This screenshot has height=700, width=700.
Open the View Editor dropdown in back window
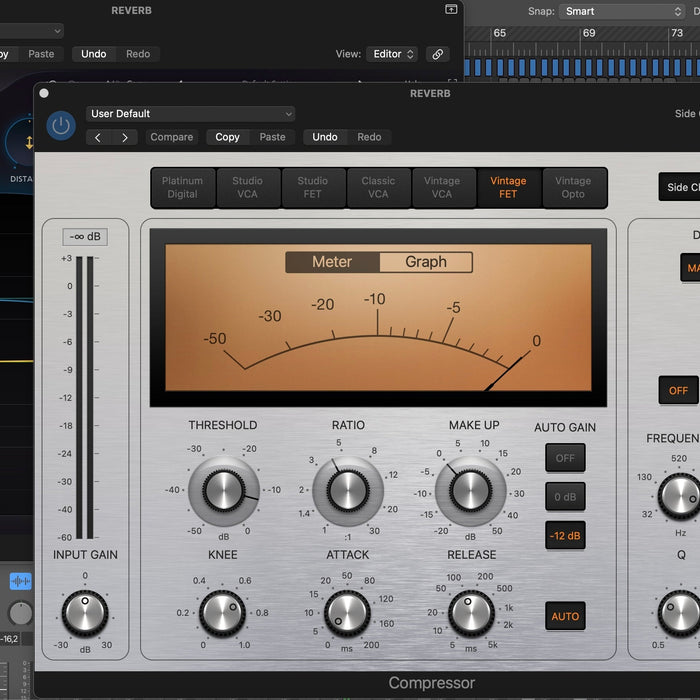coord(392,54)
